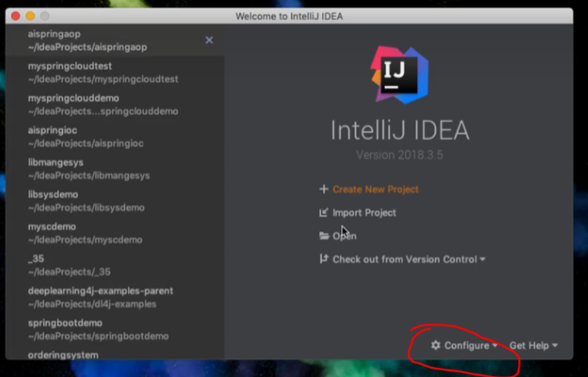Minimize the window with the yellow button
The width and height of the screenshot is (588, 377).
point(30,16)
